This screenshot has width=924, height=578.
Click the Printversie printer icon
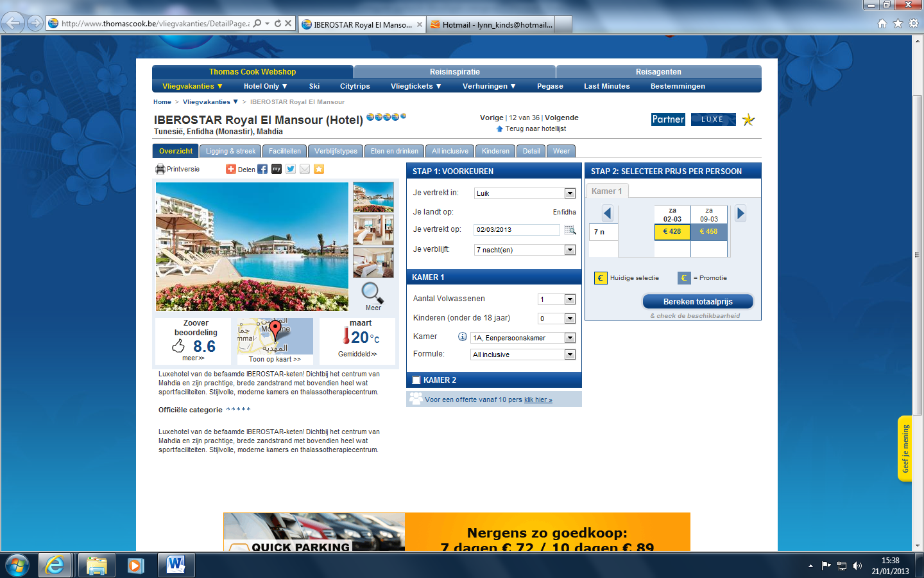click(x=160, y=170)
